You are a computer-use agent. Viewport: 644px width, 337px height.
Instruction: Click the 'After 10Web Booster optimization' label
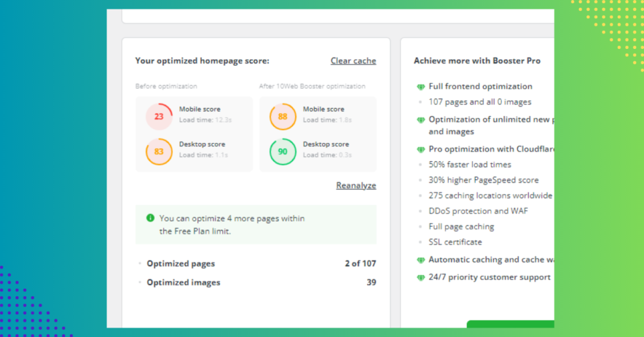tap(312, 87)
